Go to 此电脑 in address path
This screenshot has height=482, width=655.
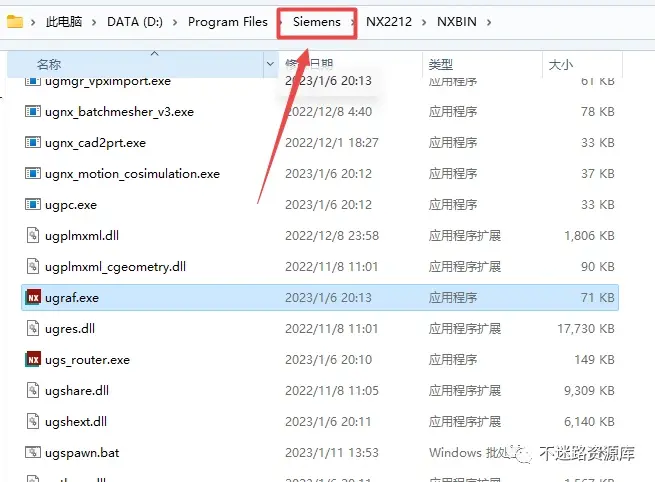[64, 22]
